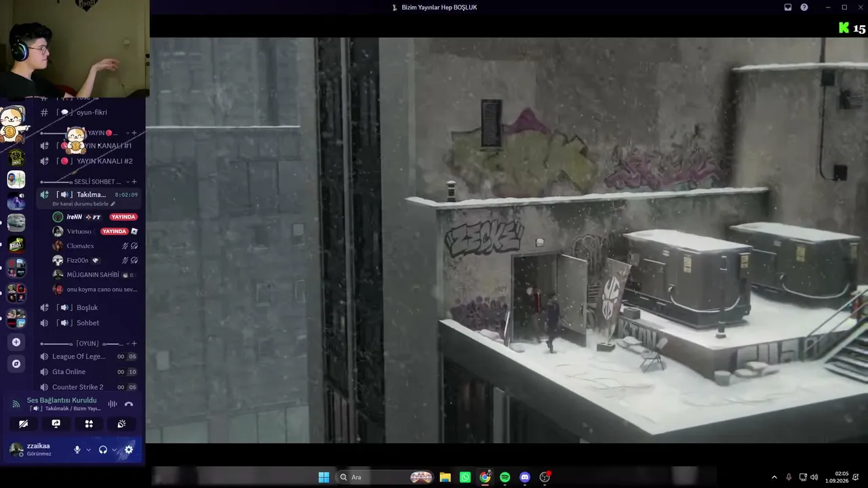Open help icon in title bar
Screen dimensions: 868x488
tap(804, 7)
